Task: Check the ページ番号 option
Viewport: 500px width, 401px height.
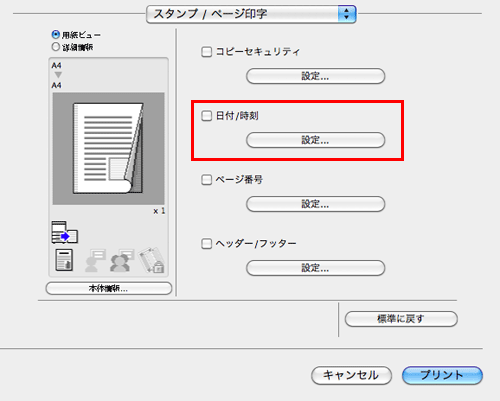Action: [207, 180]
